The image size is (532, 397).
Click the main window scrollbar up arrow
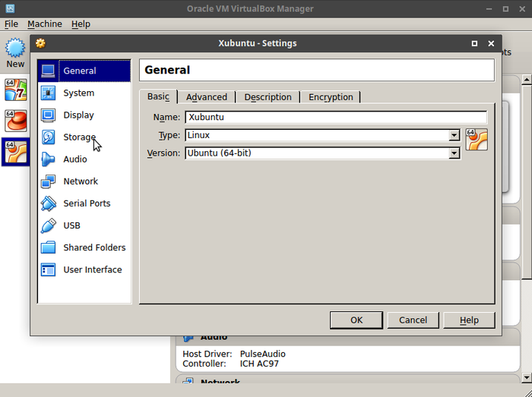(x=527, y=80)
